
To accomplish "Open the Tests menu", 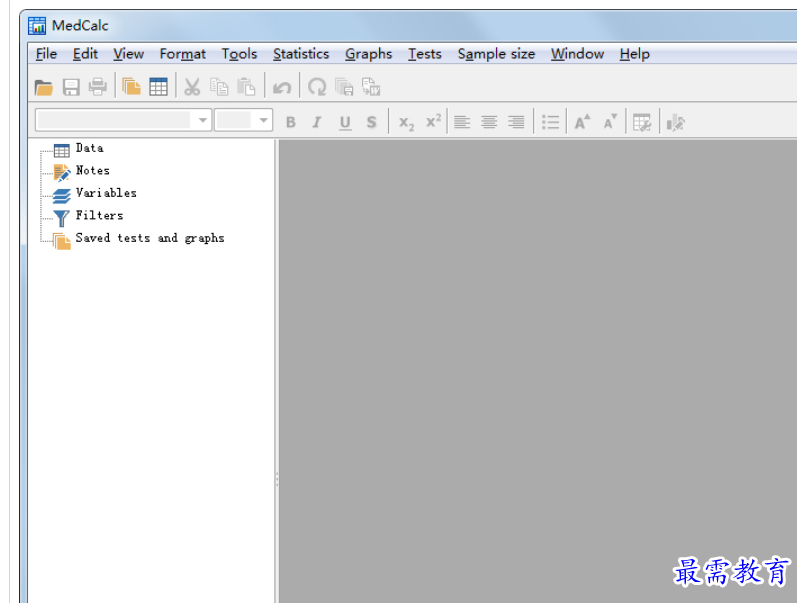I will (424, 54).
